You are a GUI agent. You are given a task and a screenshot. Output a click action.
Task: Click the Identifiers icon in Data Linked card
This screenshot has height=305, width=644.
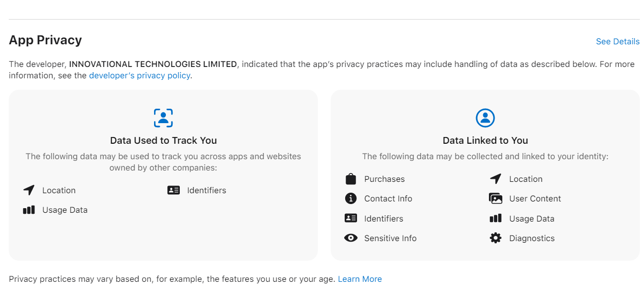(x=351, y=218)
